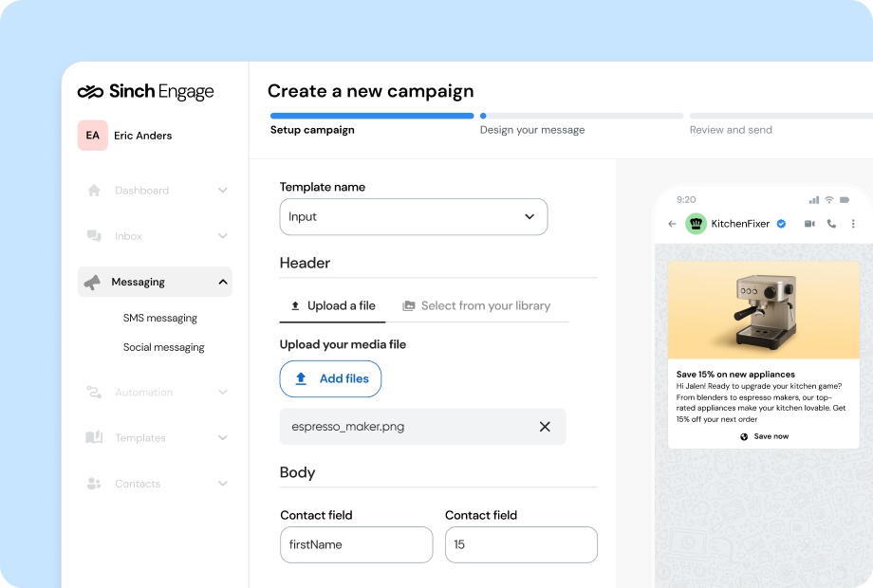
Task: Click the Templates book icon
Action: click(94, 438)
